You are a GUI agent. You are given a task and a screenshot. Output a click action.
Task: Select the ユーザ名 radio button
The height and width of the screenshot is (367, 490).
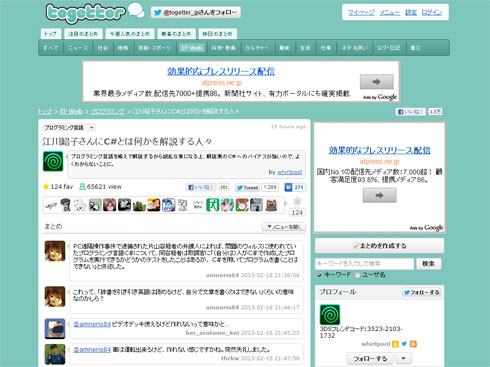[x=357, y=275]
